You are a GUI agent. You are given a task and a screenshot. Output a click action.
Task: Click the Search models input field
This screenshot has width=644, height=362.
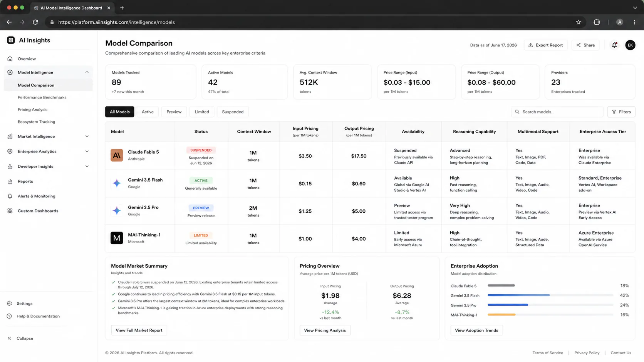tap(557, 112)
